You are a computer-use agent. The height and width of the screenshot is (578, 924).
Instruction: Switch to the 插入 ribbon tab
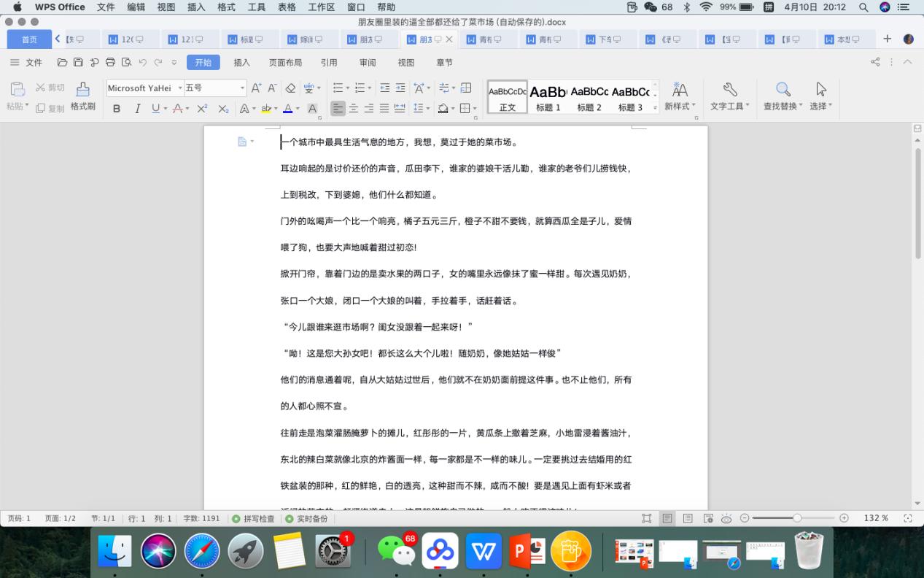[243, 62]
